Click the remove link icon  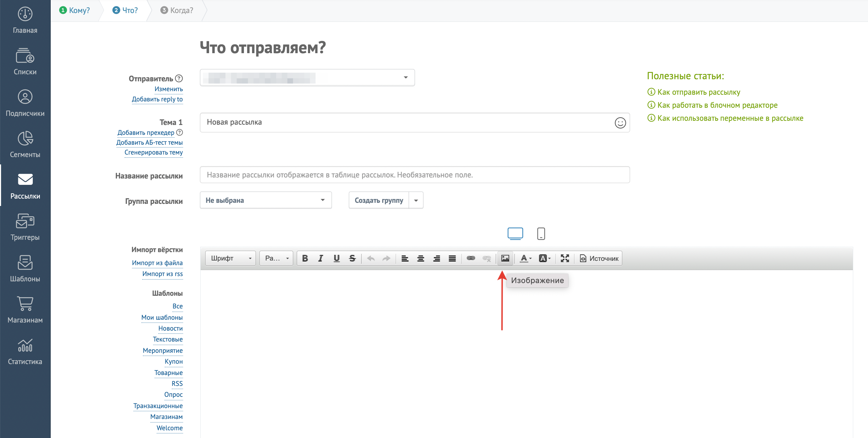pos(487,258)
